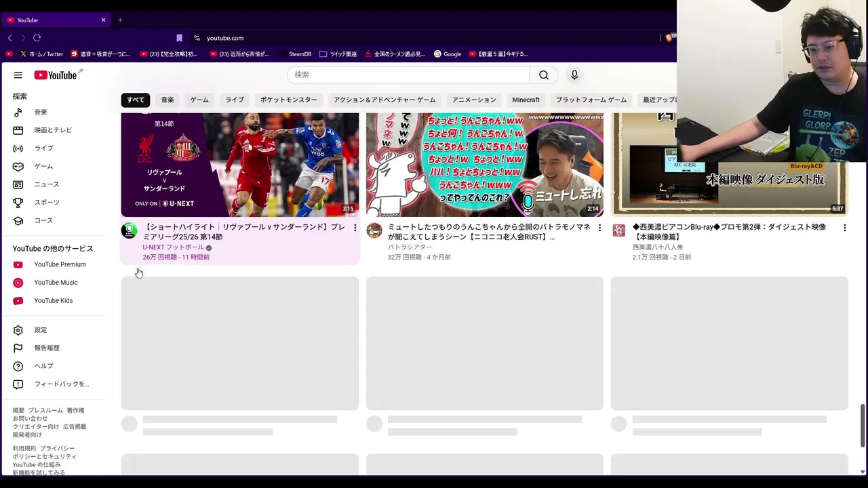The image size is (868, 488).
Task: Open U-NEXT フットボール channel name
Action: pos(173,247)
